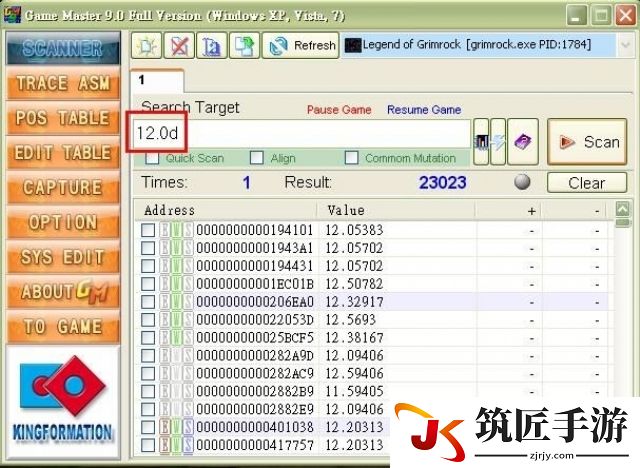This screenshot has height=468, width=640.
Task: Click the S icon on row 0000000000401038
Action: [x=188, y=427]
